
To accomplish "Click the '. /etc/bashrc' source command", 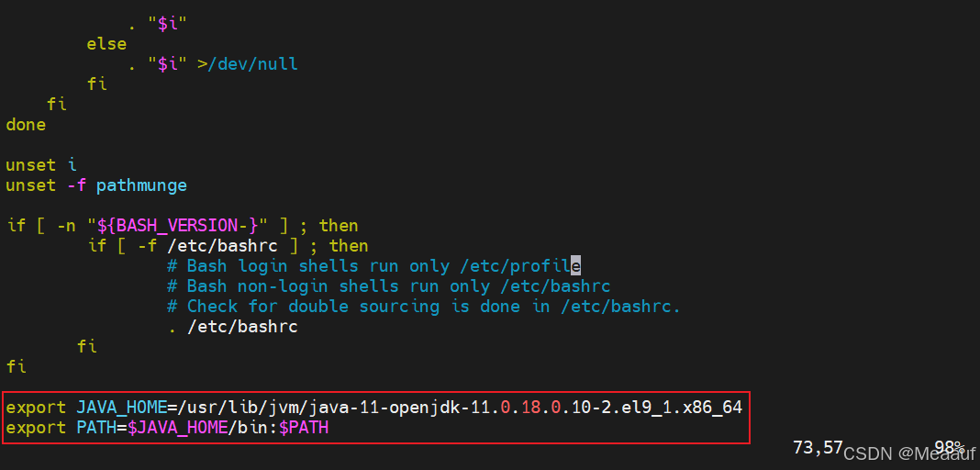I will coord(232,327).
